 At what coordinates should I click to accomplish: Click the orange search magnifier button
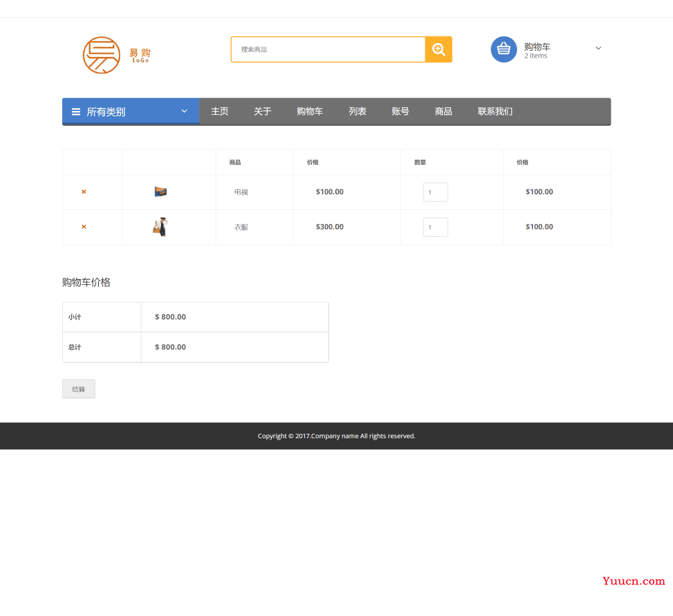pyautogui.click(x=438, y=49)
